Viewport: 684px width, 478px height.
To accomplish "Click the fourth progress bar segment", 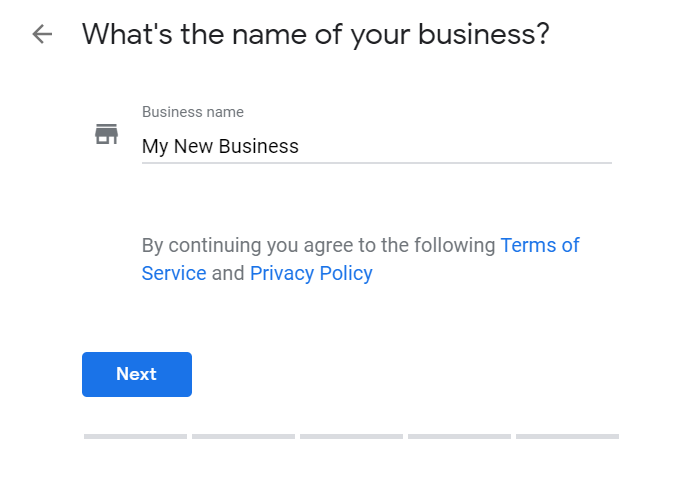I will point(459,436).
